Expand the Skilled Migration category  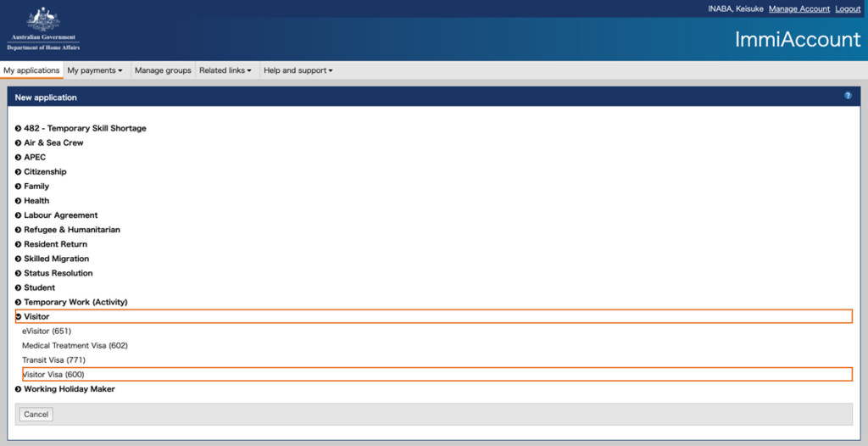(52, 258)
